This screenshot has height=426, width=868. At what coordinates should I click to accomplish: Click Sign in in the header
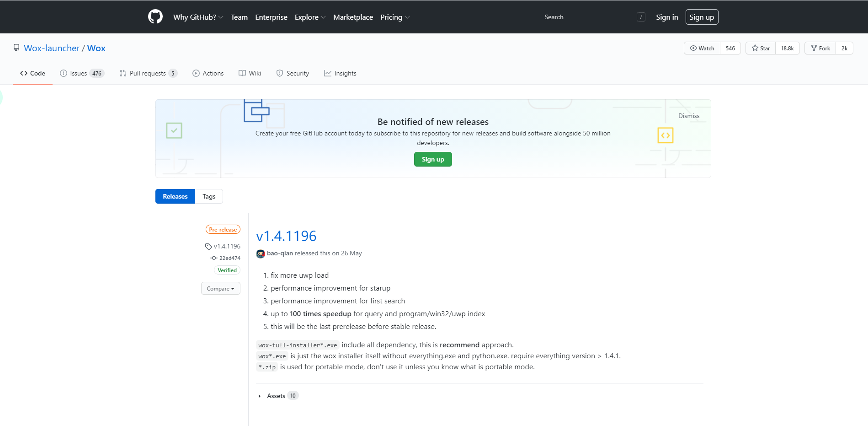tap(667, 17)
